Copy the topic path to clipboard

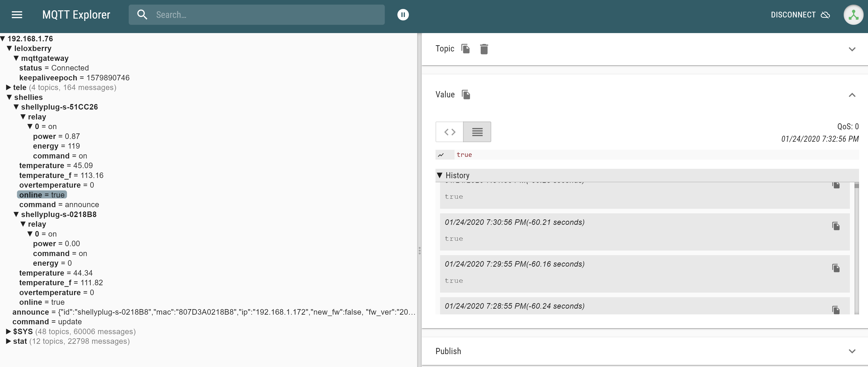coord(465,49)
